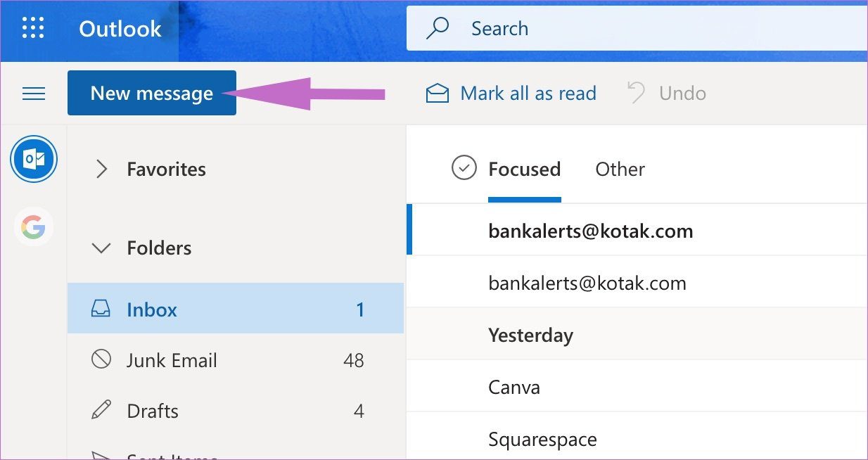
Task: Click the Mark all as read envelope icon
Action: (438, 94)
